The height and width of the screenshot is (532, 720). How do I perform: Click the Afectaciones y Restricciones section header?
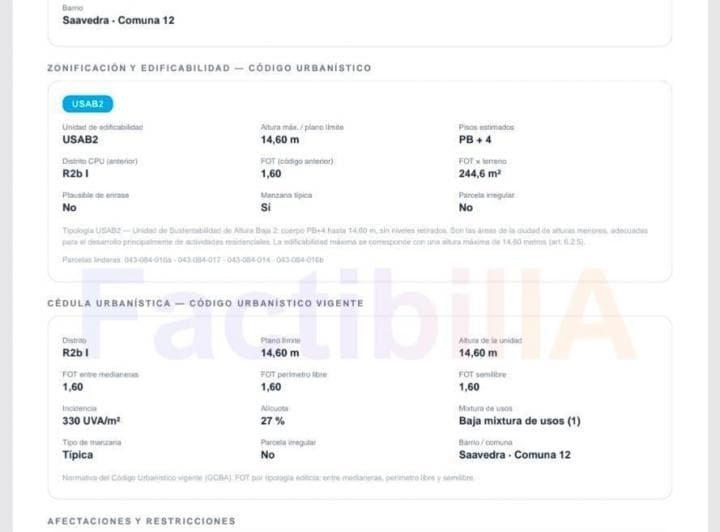point(141,521)
